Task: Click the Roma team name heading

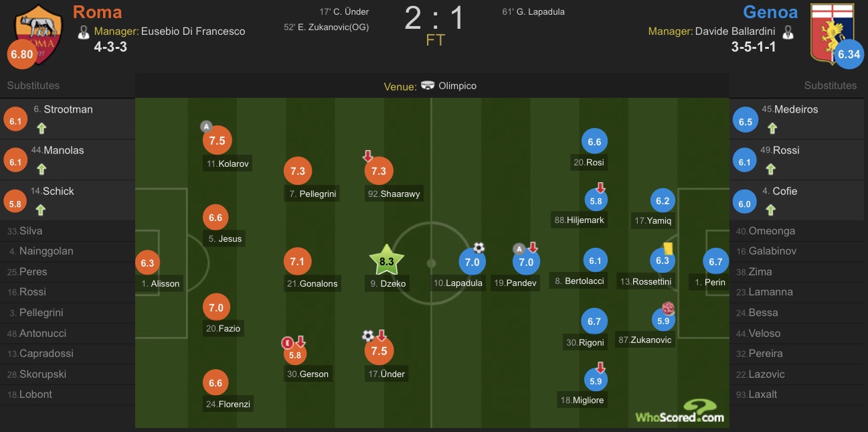Action: [x=97, y=12]
